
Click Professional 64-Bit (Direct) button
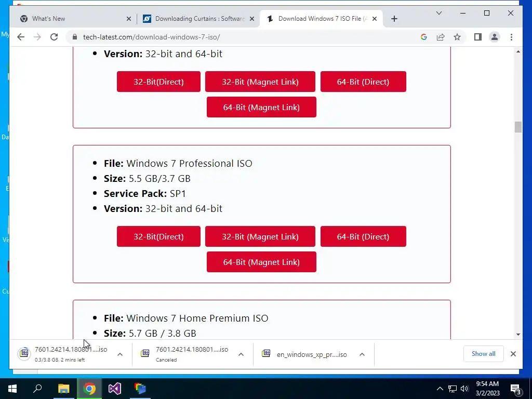[363, 236]
